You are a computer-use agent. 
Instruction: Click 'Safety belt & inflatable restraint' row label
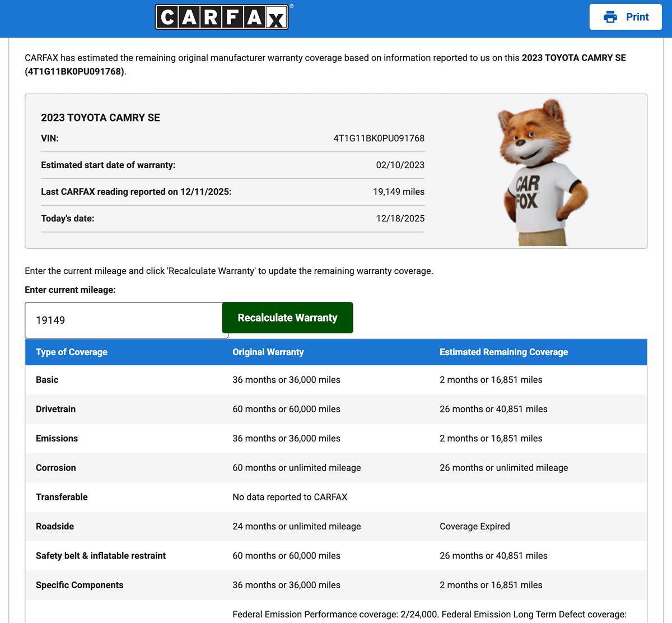tap(101, 556)
